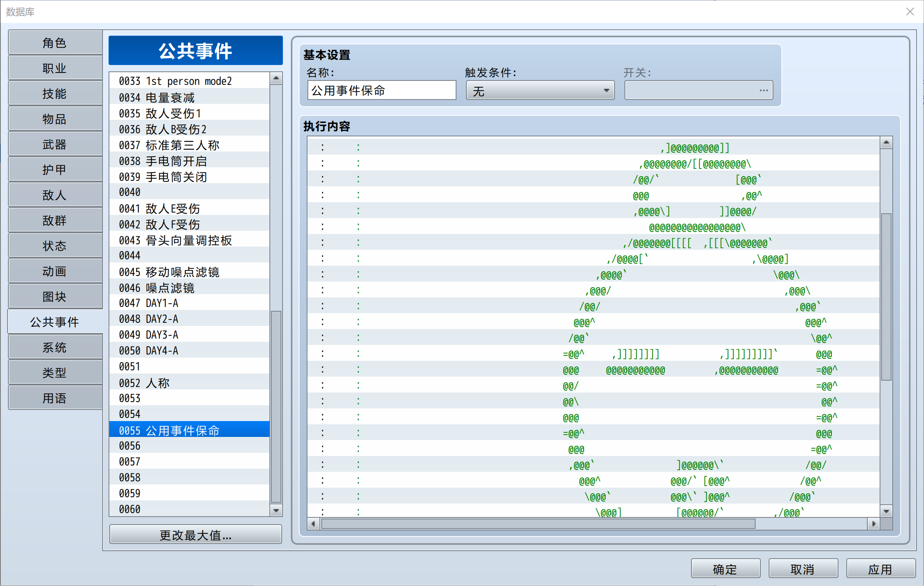Screen dimensions: 924x586
Task: Go to the 武器 tab
Action: click(x=55, y=144)
